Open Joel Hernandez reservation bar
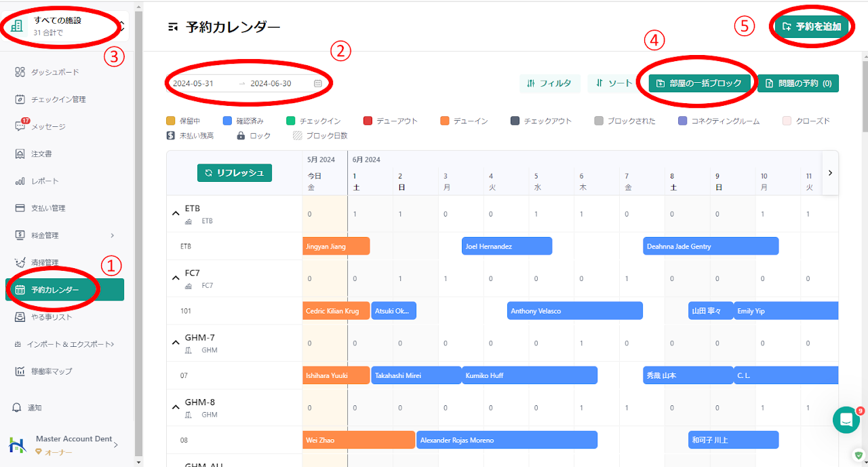The image size is (868, 467). coord(507,246)
